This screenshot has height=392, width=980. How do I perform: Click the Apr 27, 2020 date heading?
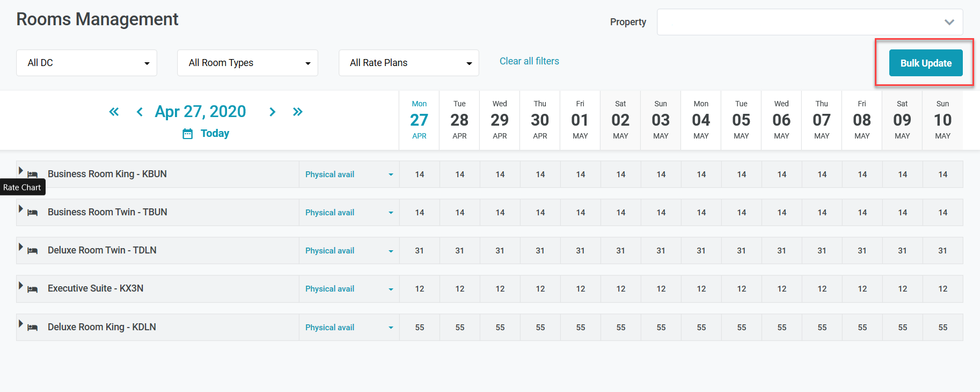click(200, 111)
